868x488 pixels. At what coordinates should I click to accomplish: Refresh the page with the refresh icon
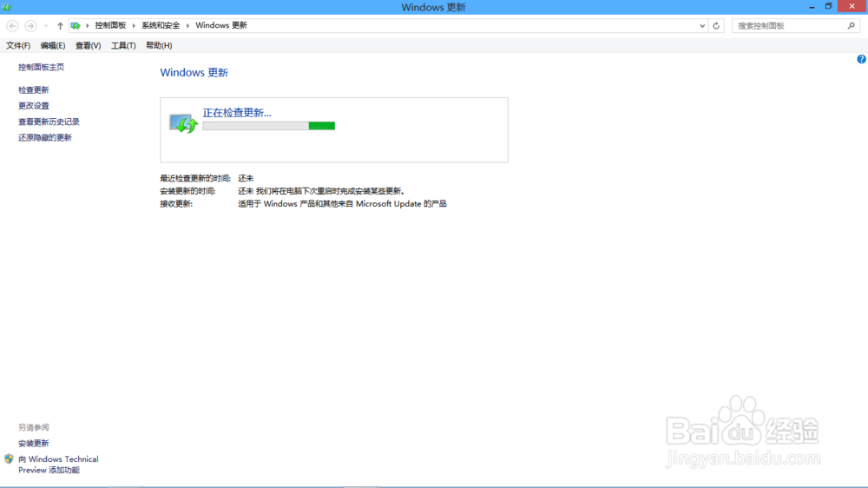[716, 25]
